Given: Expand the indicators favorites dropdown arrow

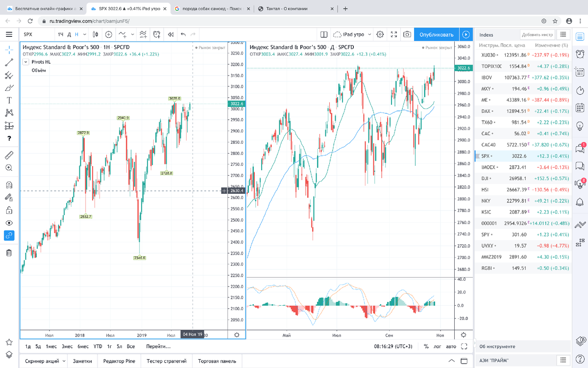Looking at the screenshot, I should click(x=132, y=34).
